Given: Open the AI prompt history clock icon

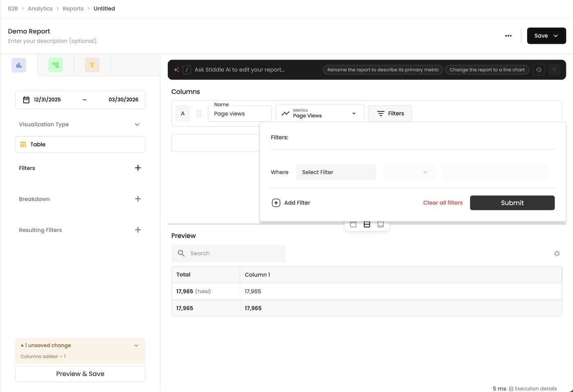Looking at the screenshot, I should pos(539,70).
